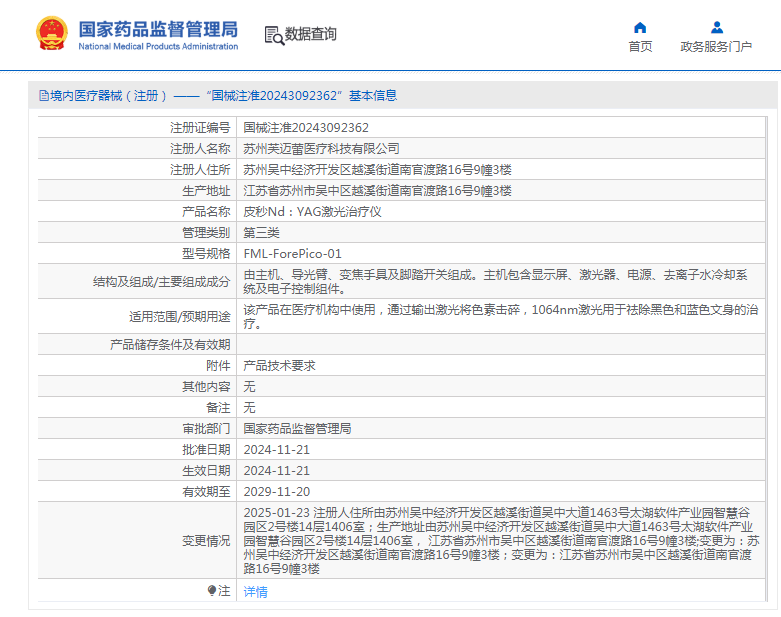Screen dimensions: 781x617
Task: Go to 首页 home page
Action: point(640,46)
